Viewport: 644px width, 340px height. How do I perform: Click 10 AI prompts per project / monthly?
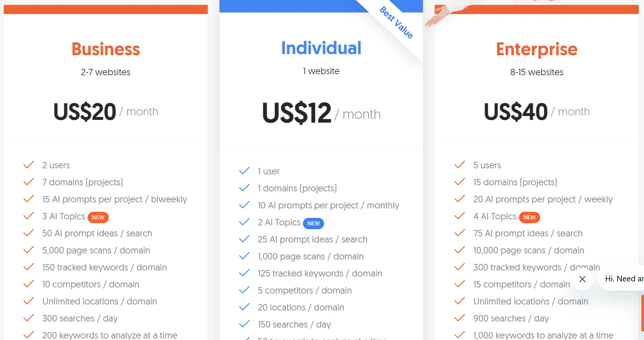[x=328, y=205]
